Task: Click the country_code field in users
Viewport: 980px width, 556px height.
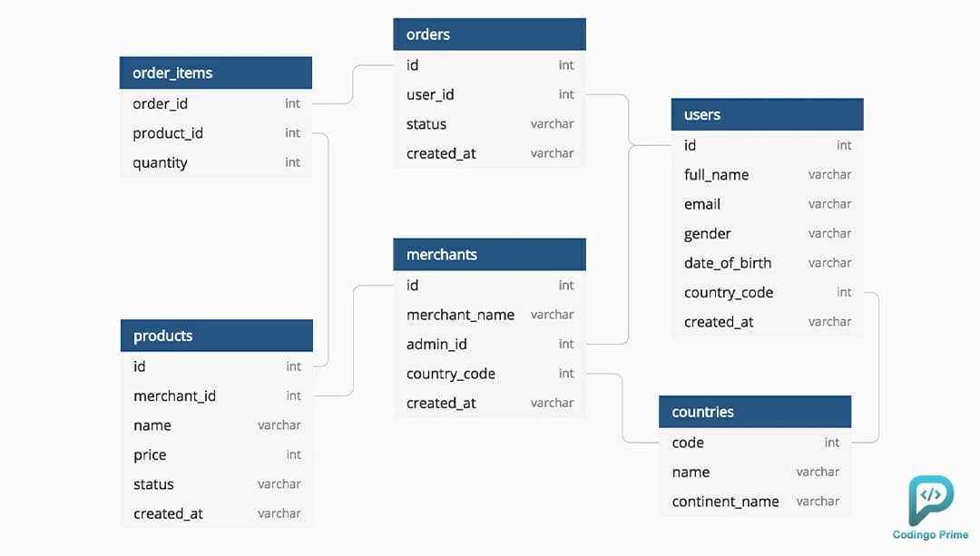Action: [x=767, y=292]
